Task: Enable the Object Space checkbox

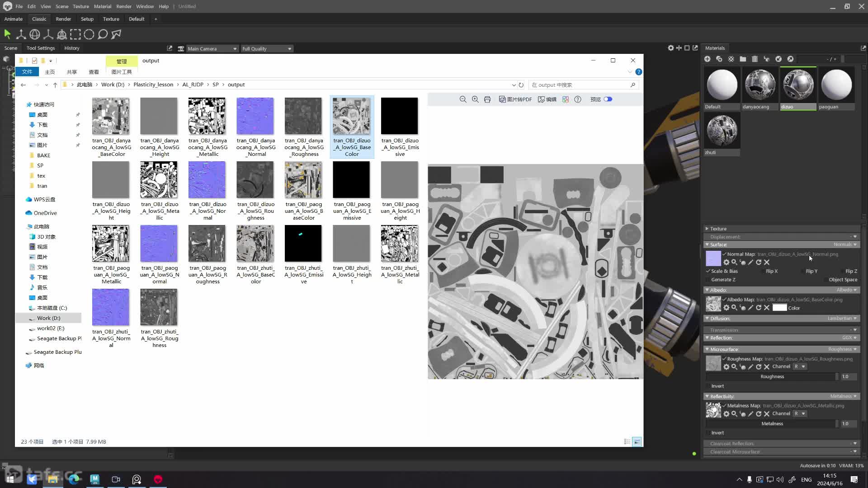Action: click(x=826, y=280)
